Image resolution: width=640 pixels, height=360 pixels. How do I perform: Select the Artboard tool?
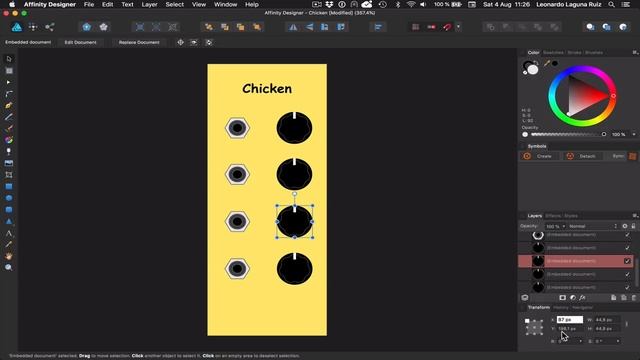[9, 71]
